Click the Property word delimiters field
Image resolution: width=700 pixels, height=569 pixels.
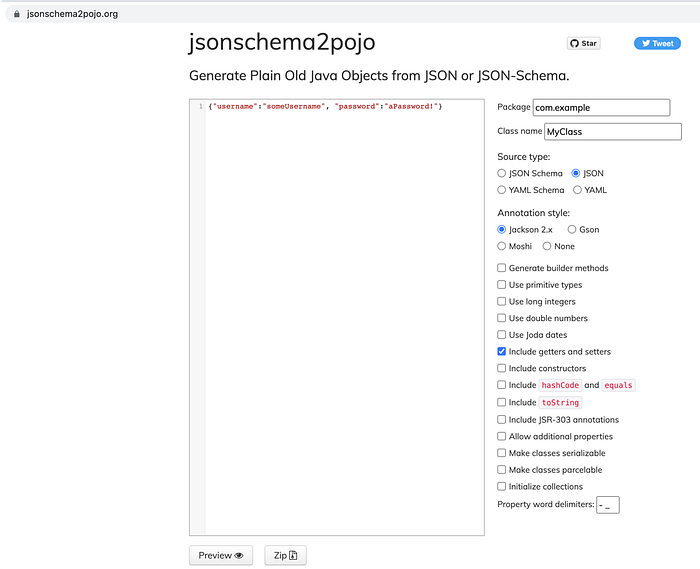click(608, 505)
